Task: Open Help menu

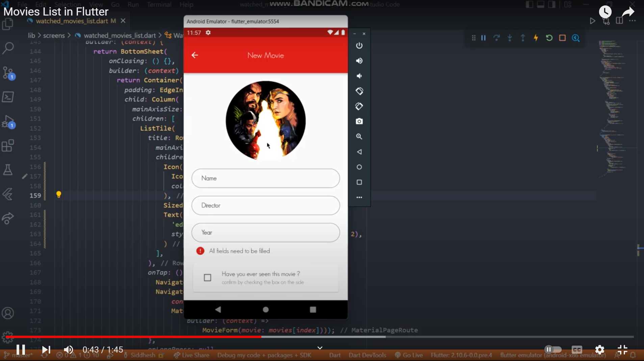Action: (186, 4)
